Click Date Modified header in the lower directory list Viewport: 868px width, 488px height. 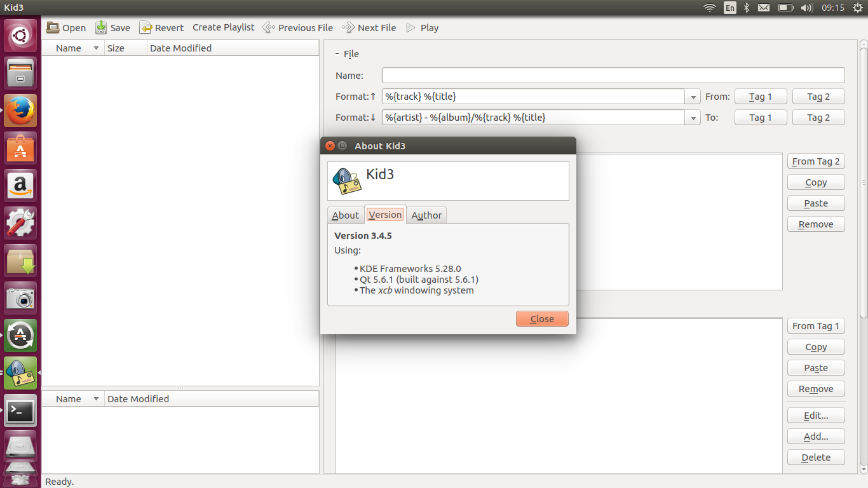[x=212, y=399]
